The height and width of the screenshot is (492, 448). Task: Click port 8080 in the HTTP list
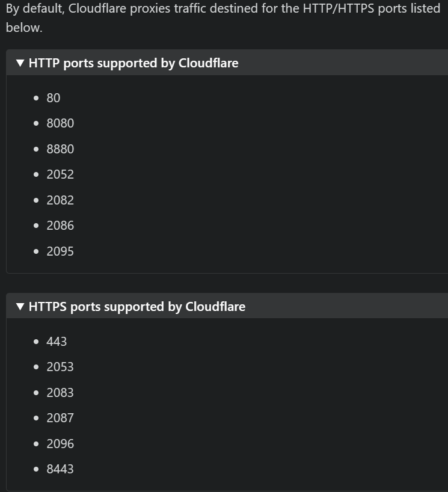(60, 123)
